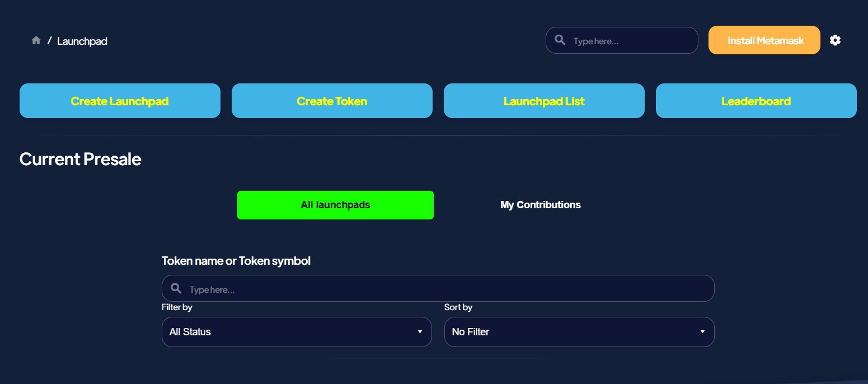
Task: View the Leaderboard
Action: point(756,101)
